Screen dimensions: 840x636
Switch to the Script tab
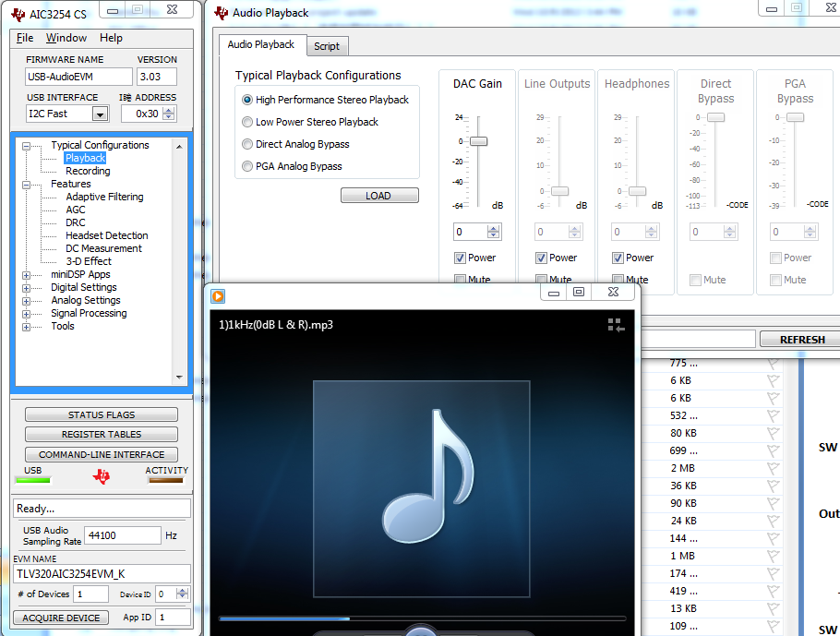click(x=327, y=46)
